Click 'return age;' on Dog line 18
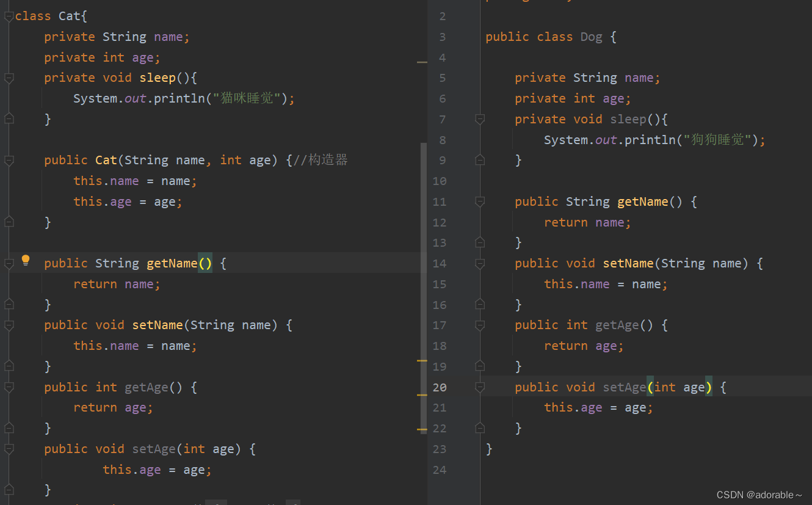 584,346
